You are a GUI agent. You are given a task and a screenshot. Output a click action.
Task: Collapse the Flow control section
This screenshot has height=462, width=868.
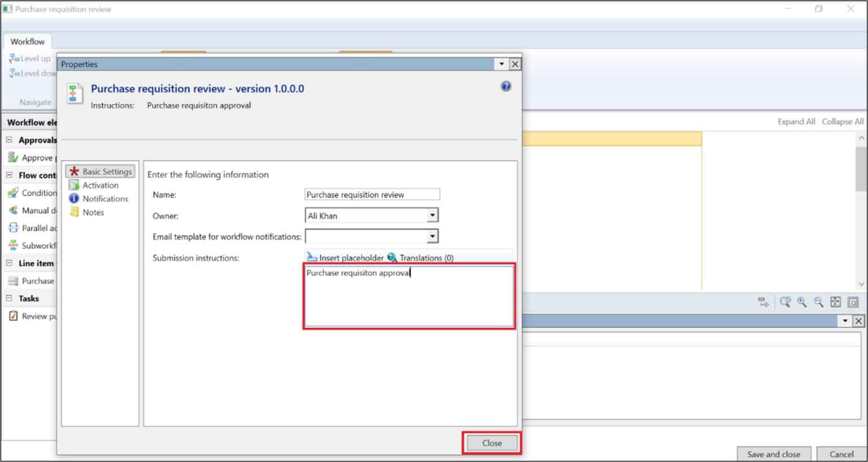10,175
